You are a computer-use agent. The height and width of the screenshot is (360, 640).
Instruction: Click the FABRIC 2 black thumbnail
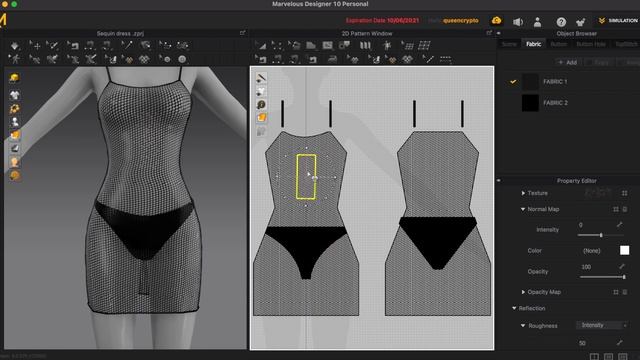[x=530, y=103]
